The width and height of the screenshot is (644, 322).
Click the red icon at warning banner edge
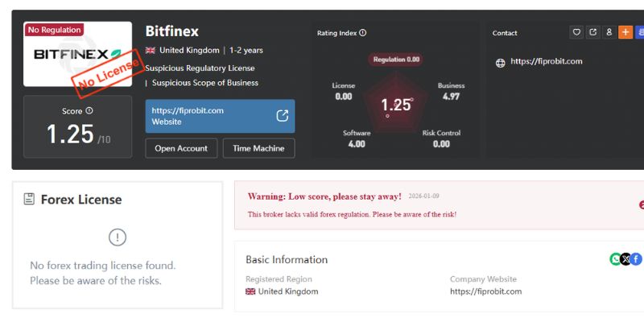(x=641, y=204)
